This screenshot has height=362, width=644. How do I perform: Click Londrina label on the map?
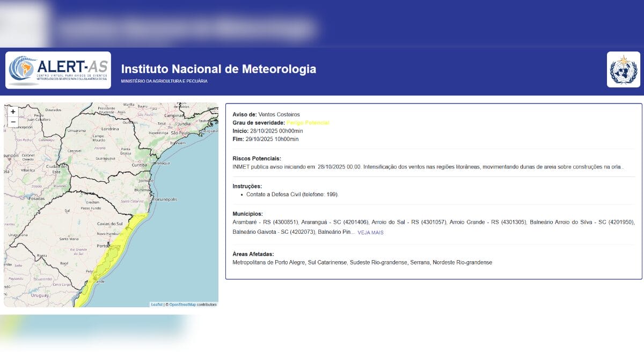click(x=109, y=129)
